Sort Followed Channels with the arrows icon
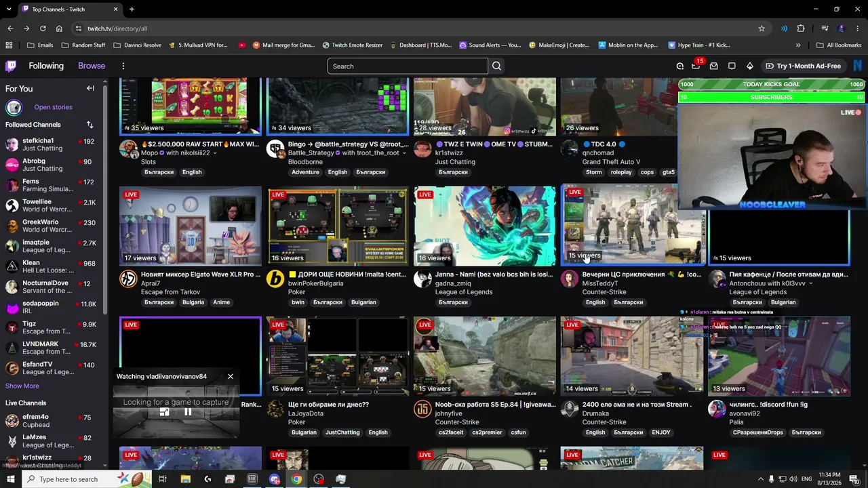868x488 pixels. [x=90, y=125]
